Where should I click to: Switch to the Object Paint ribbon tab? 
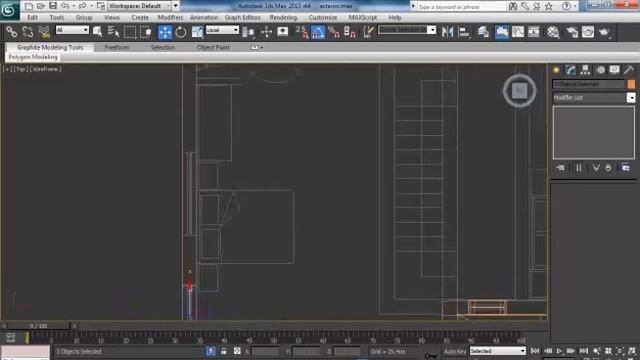[x=213, y=47]
